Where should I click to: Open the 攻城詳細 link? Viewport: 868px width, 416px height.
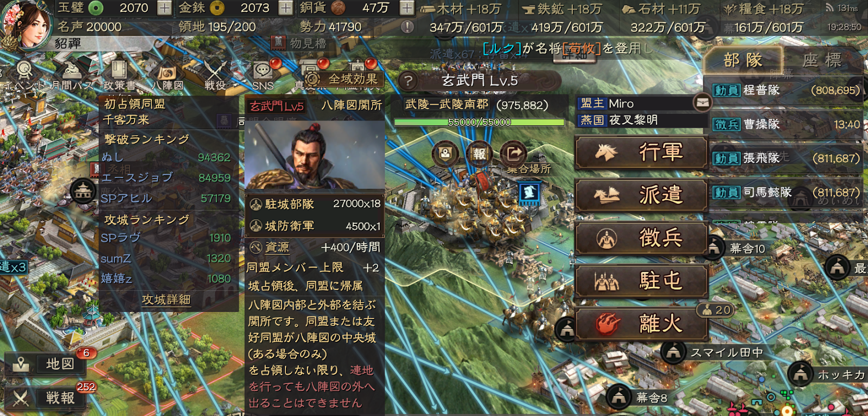(166, 300)
